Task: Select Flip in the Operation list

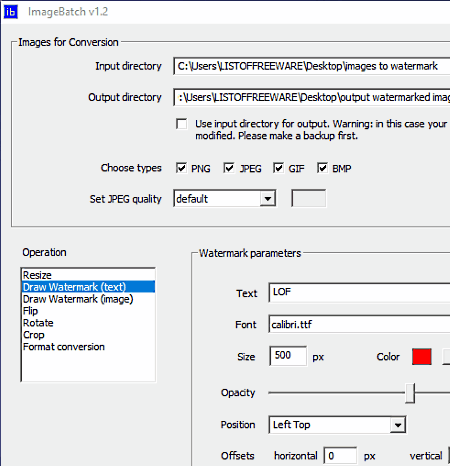Action: 88,311
